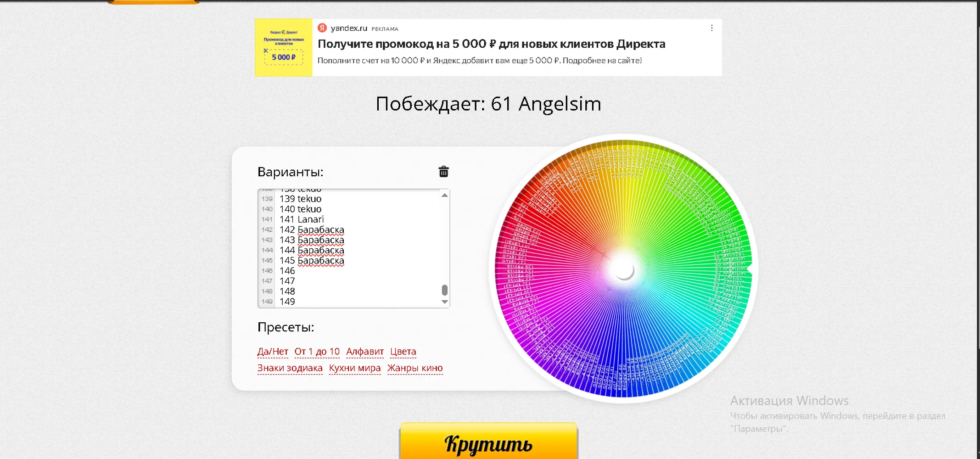The width and height of the screenshot is (980, 459).
Task: Click the yandex.ru advertiser link
Action: coord(349,28)
